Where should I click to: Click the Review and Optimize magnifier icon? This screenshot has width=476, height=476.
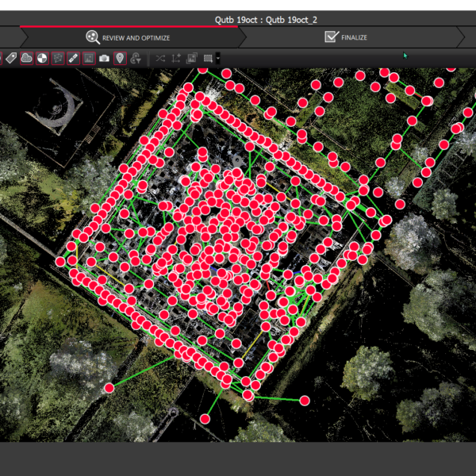pos(92,36)
